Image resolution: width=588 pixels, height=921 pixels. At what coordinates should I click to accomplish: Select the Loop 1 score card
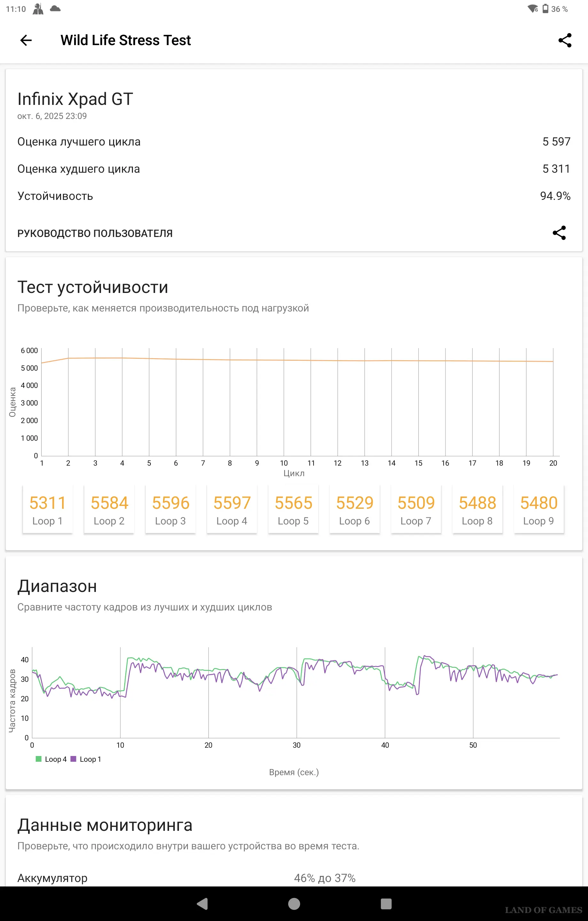click(48, 509)
